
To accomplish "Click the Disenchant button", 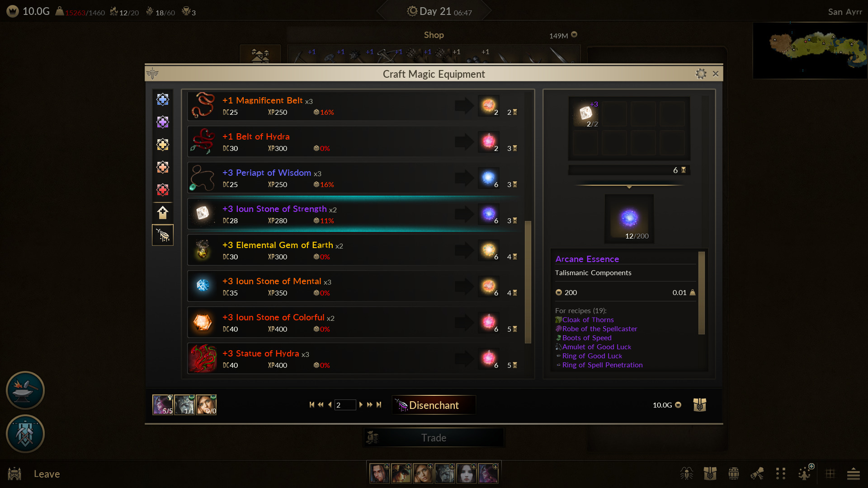I will (434, 405).
